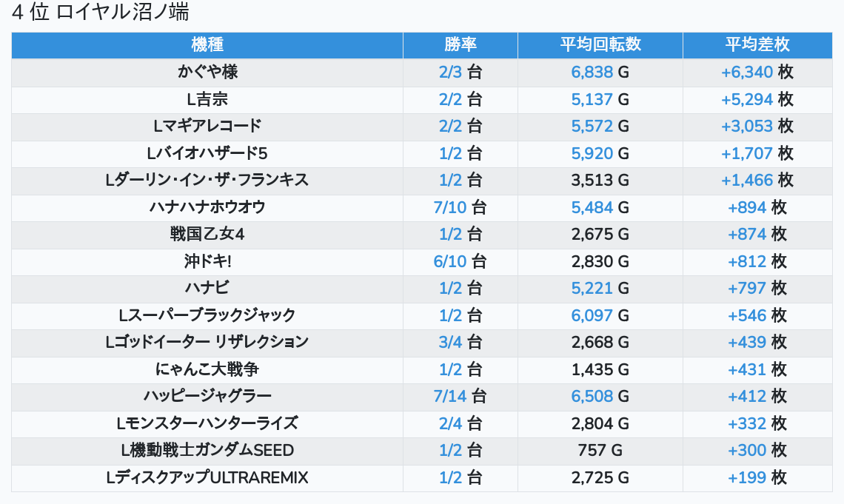Screen dimensions: 844x504
Task: Click the 平均差枚 column header
Action: (757, 44)
